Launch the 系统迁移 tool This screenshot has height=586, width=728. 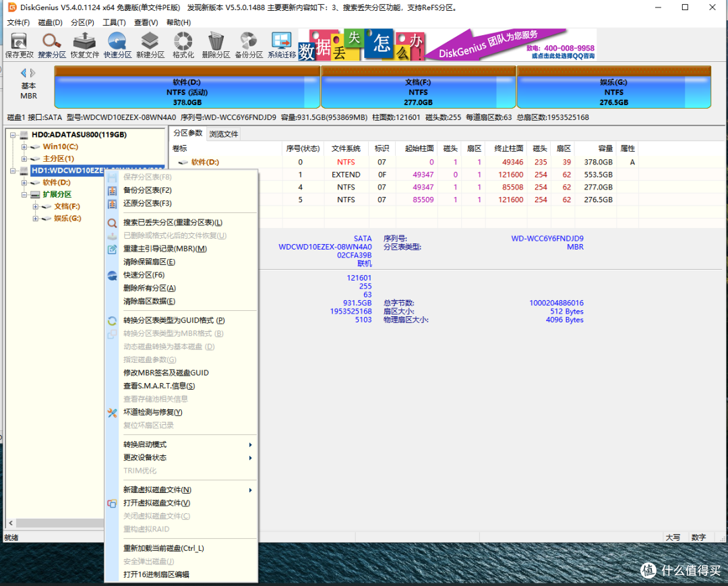point(282,45)
